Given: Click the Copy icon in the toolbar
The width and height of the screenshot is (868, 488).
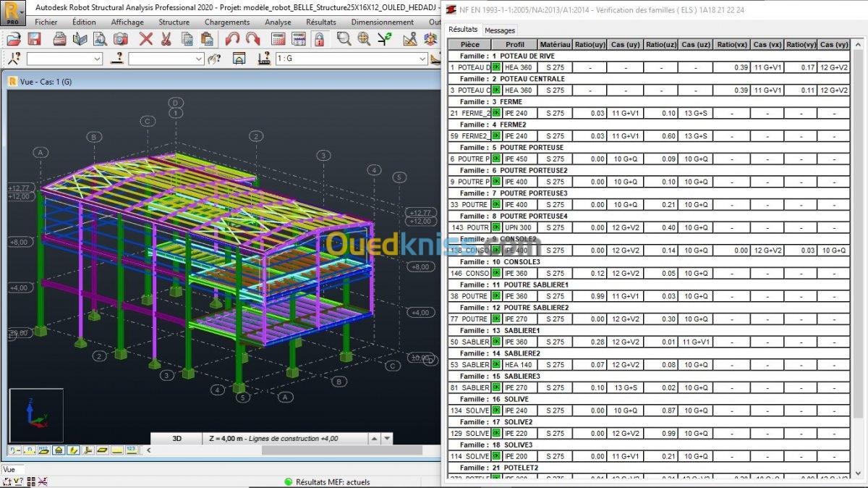Looking at the screenshot, I should pyautogui.click(x=186, y=38).
